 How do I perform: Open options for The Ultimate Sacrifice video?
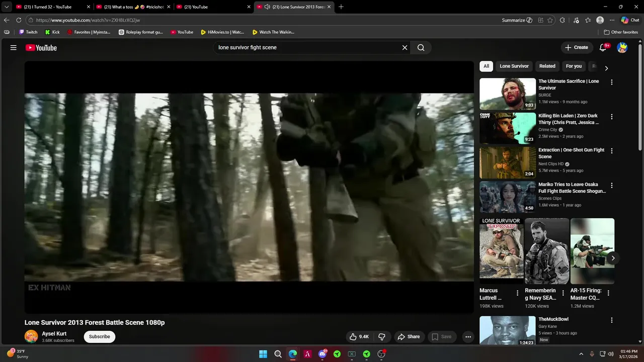pyautogui.click(x=612, y=82)
